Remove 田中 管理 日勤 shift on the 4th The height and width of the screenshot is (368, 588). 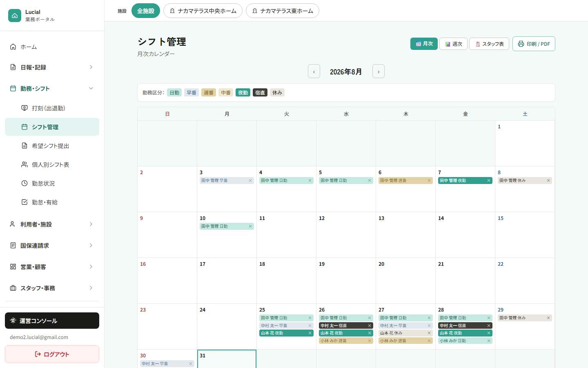point(310,180)
